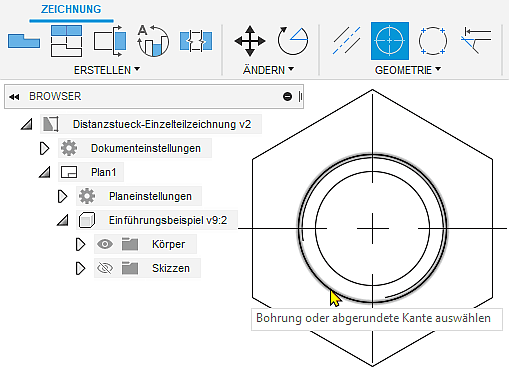
Task: Select the Körper folder label
Action: tap(168, 244)
